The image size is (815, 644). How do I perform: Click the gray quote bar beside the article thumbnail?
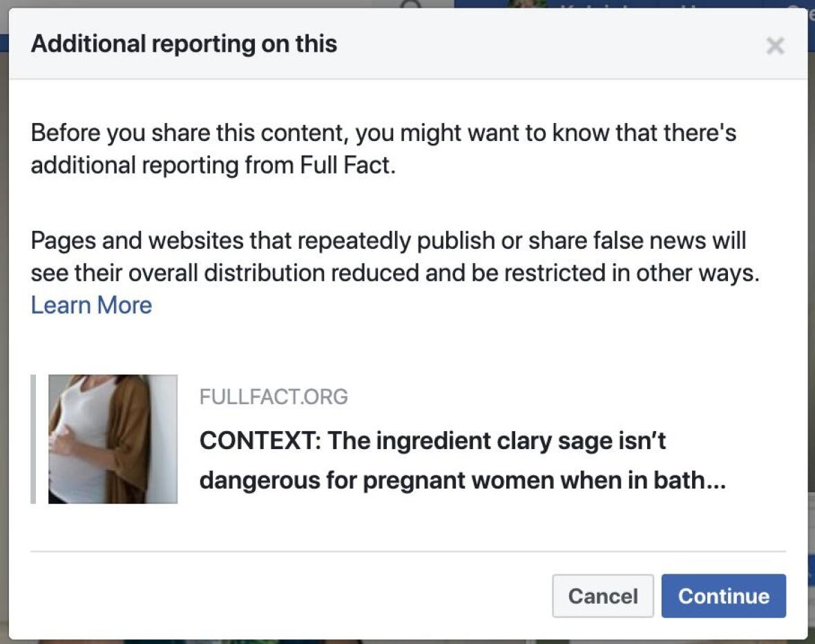(x=33, y=439)
